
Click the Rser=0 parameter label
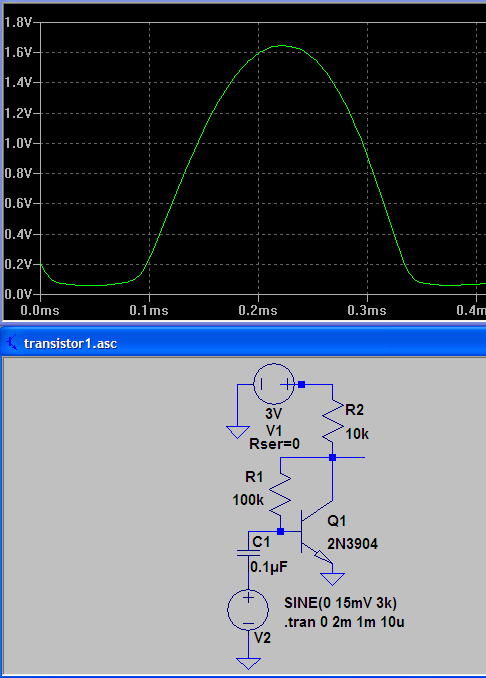[x=275, y=444]
